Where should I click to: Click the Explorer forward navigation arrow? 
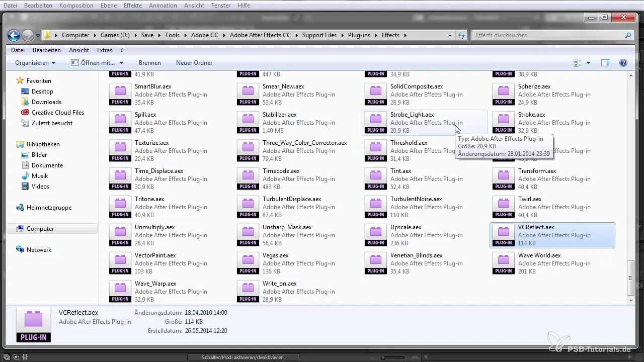tap(28, 35)
